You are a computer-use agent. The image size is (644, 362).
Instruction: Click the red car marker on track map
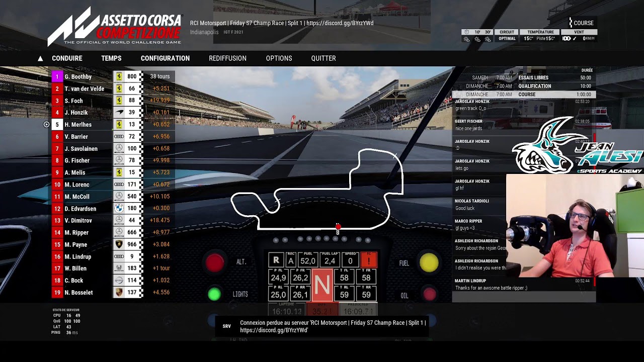[x=338, y=227]
